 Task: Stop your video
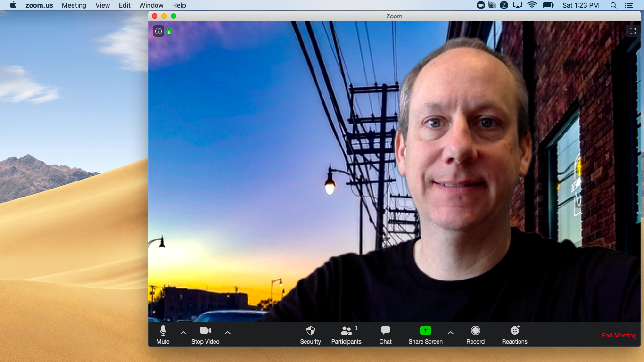tap(205, 335)
